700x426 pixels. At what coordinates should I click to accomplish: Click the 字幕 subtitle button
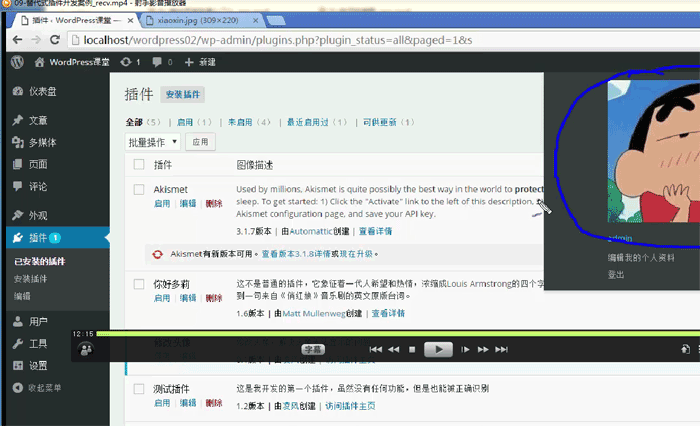click(x=313, y=350)
